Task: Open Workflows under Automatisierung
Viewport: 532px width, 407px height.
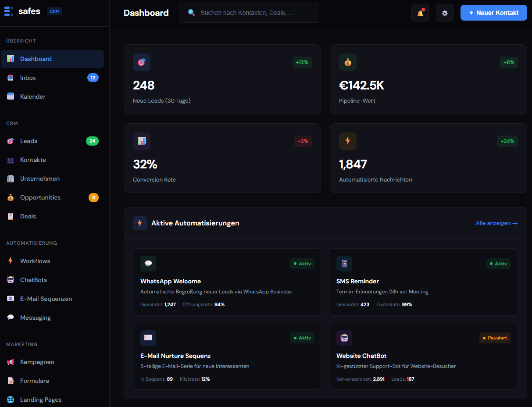Action: click(35, 261)
